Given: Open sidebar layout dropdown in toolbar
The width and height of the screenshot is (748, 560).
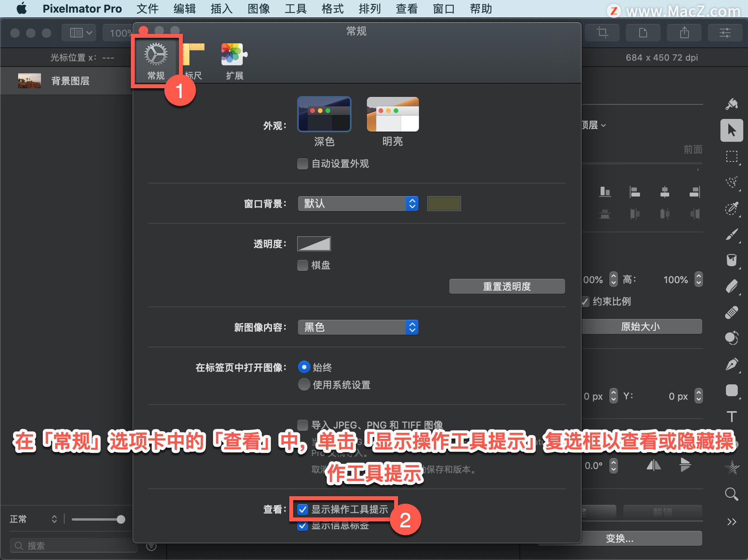Looking at the screenshot, I should 78,33.
